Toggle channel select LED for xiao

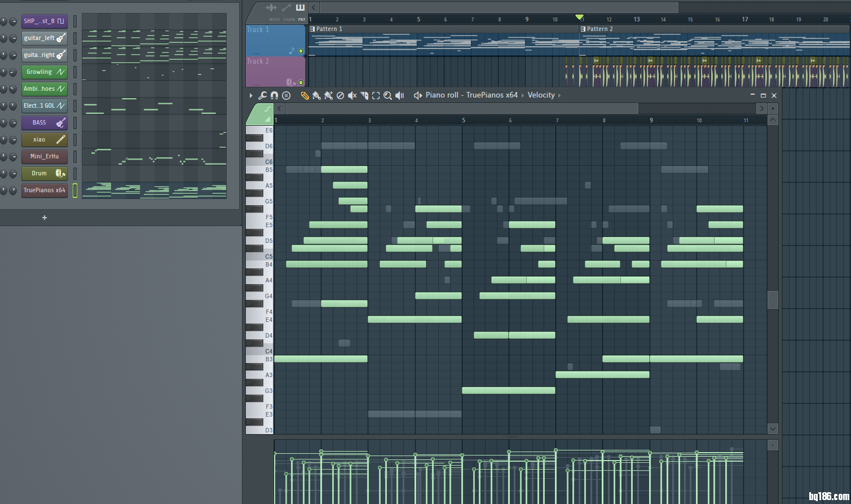point(75,140)
